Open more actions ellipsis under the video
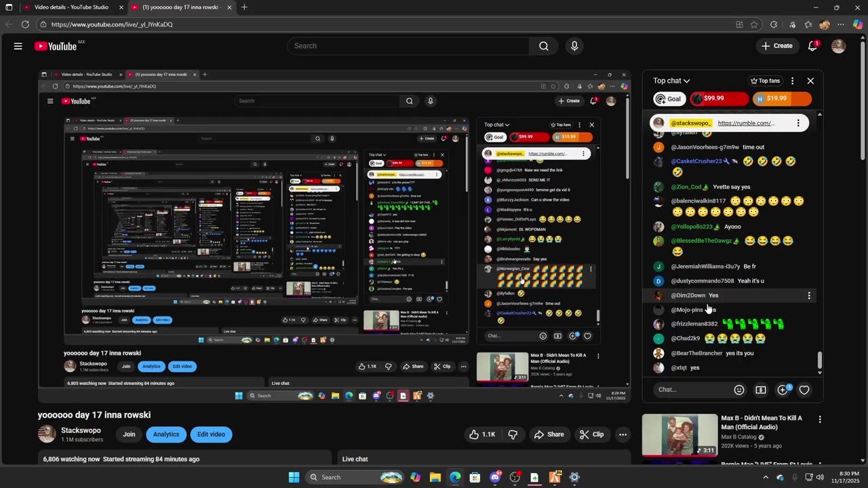The width and height of the screenshot is (868, 488). pyautogui.click(x=623, y=434)
